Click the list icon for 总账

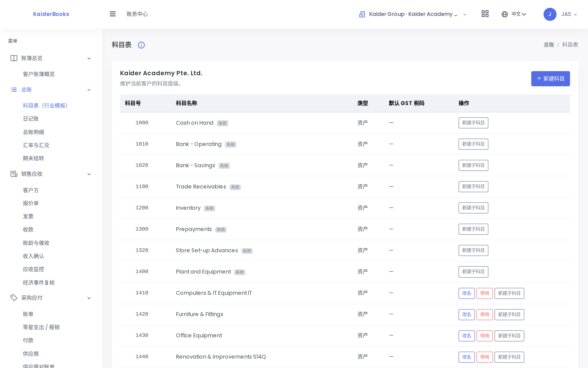point(14,90)
